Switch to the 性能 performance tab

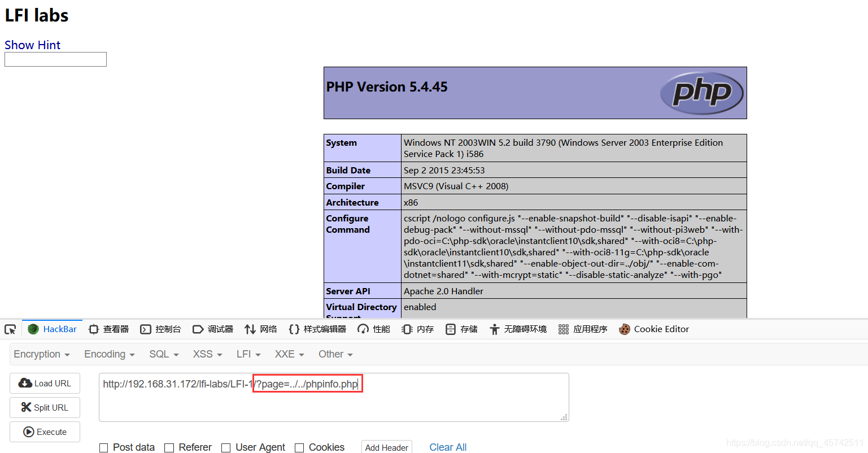point(374,329)
